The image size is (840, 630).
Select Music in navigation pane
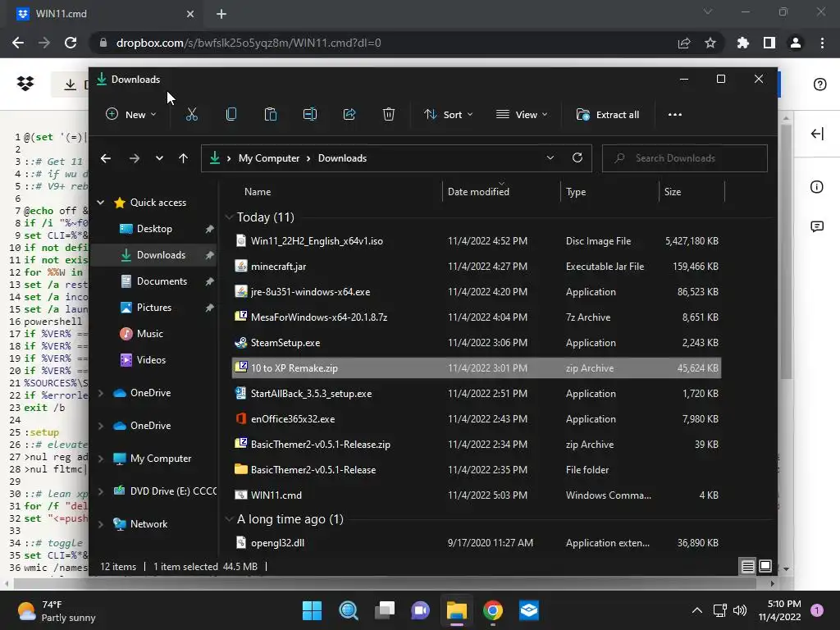[x=150, y=334]
